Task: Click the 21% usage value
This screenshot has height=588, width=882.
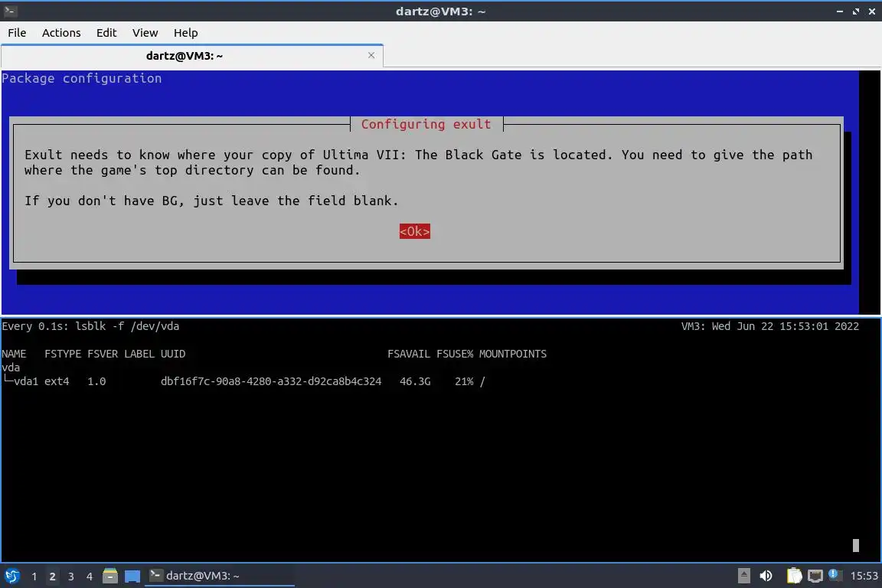Action: pyautogui.click(x=464, y=381)
